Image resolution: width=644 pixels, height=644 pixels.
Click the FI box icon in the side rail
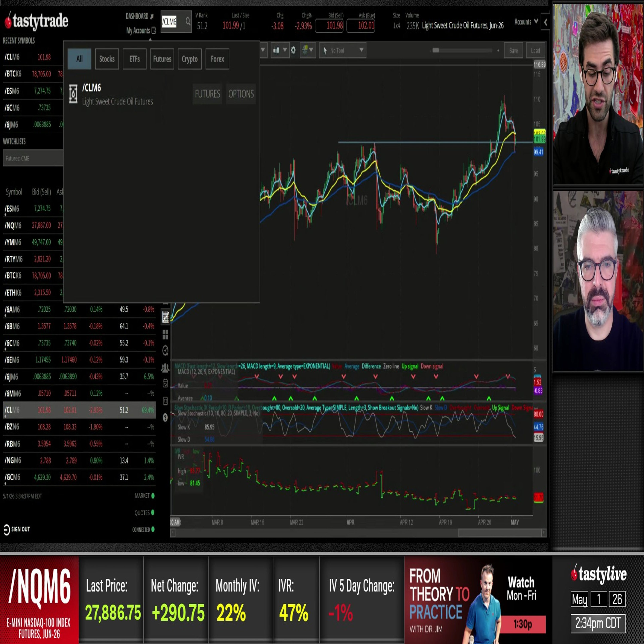point(165,401)
